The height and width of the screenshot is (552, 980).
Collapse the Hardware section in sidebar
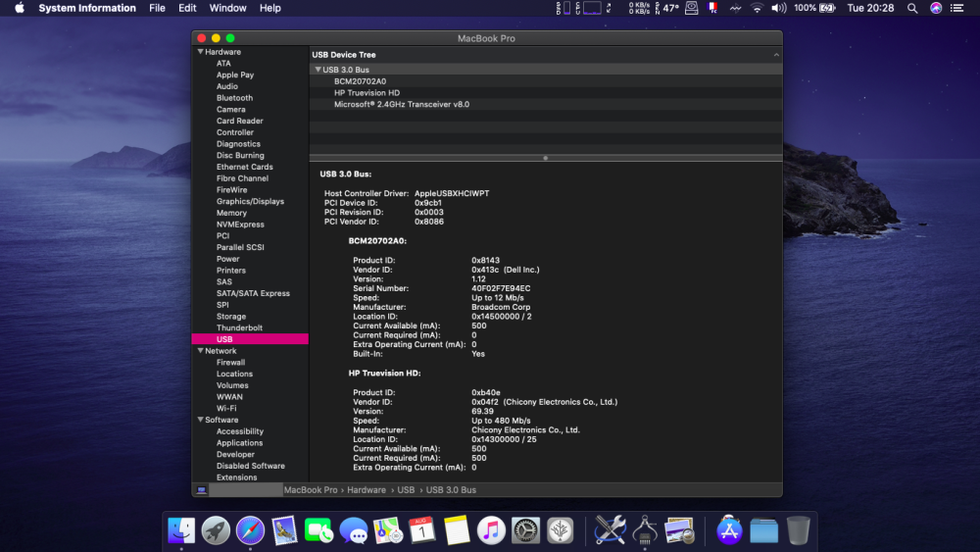201,52
